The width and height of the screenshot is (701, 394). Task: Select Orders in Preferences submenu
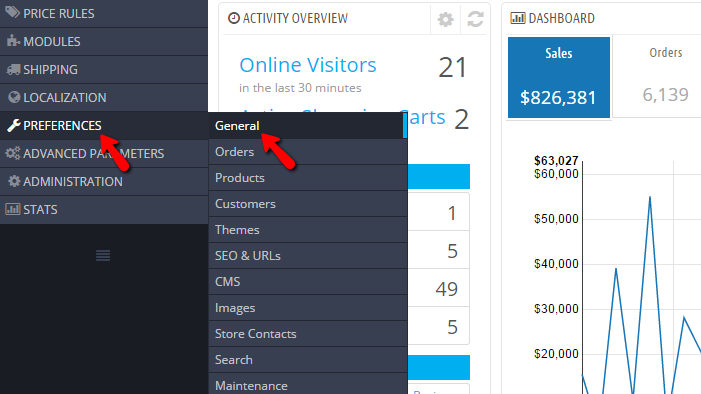click(x=308, y=152)
